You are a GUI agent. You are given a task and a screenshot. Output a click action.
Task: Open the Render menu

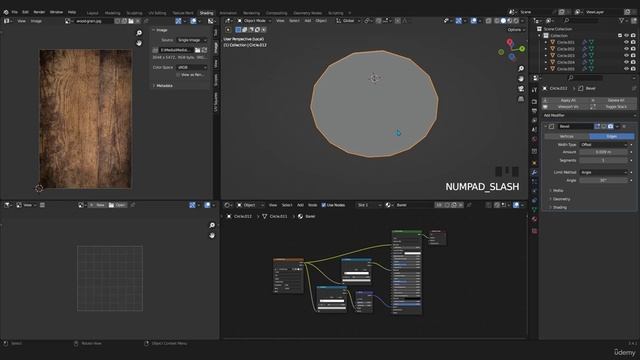[x=39, y=12]
